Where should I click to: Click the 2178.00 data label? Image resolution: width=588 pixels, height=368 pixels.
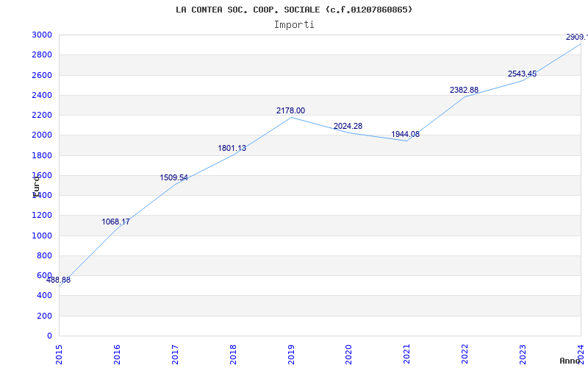290,111
